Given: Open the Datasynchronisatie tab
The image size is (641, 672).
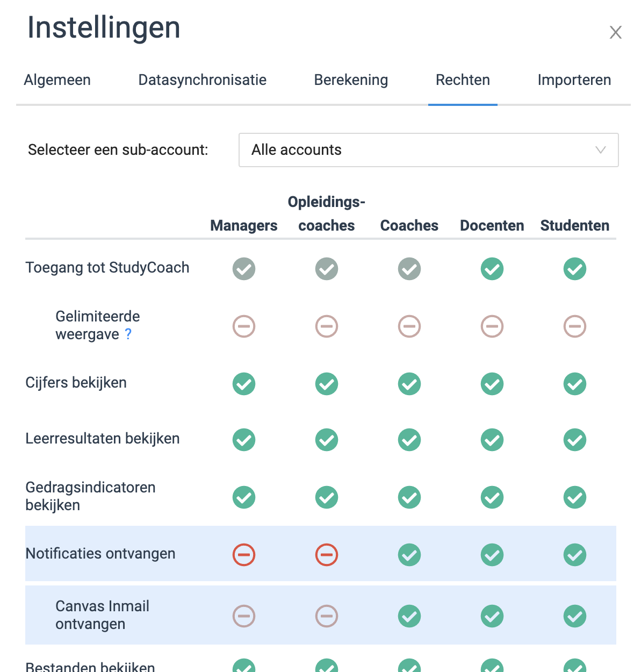Looking at the screenshot, I should (203, 80).
